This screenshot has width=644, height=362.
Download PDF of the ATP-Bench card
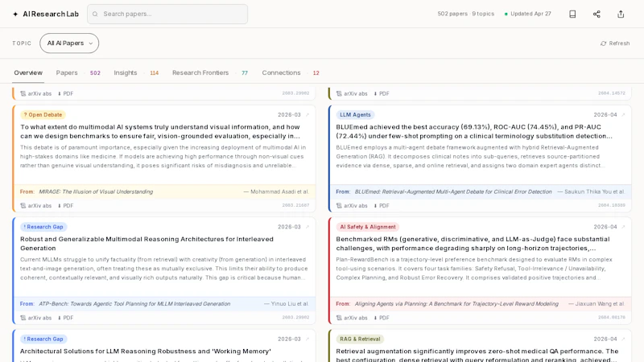65,318
